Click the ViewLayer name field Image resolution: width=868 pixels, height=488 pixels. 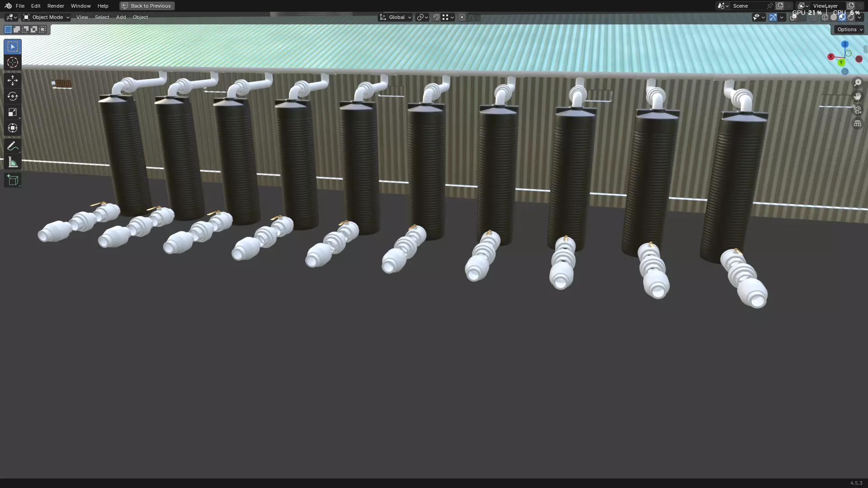tap(828, 6)
